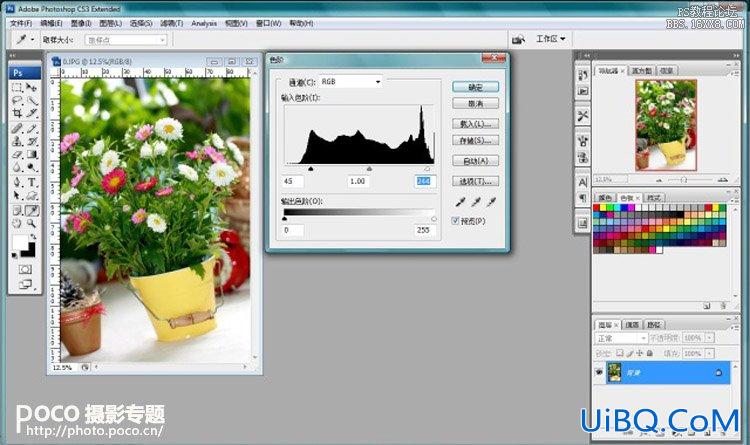Select the Hand tool
750x445 pixels.
click(17, 223)
